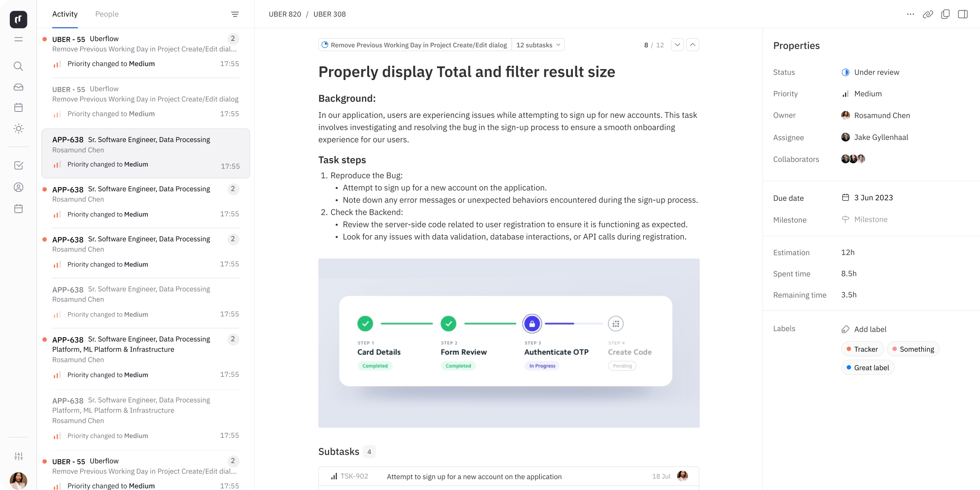Open sliders settings icon in sidebar
This screenshot has width=980, height=490.
pos(18,456)
